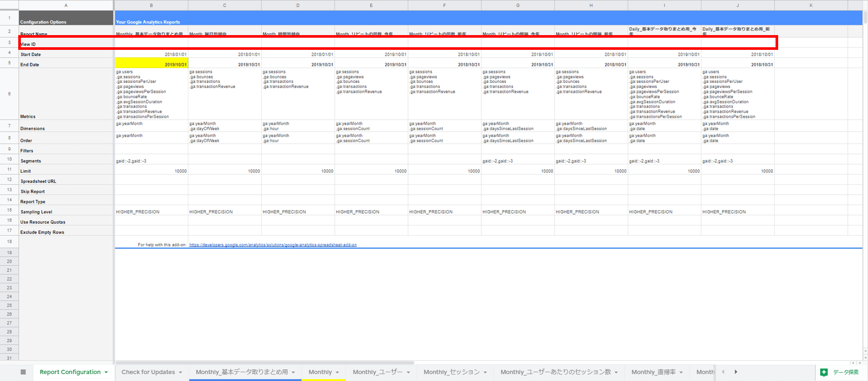The height and width of the screenshot is (381, 868).
Task: Select row 6 header for Metrics
Action: coord(9,94)
